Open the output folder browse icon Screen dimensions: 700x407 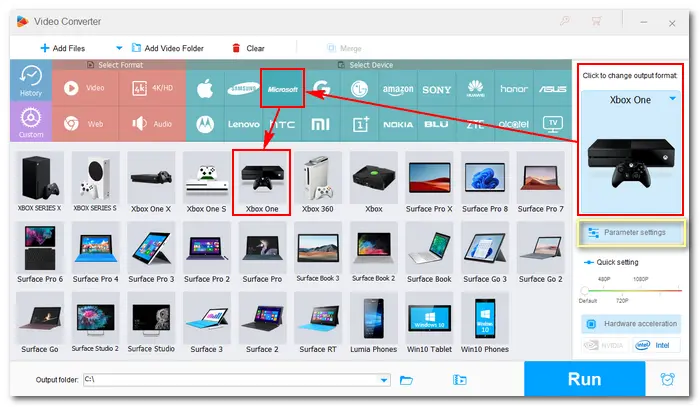pyautogui.click(x=406, y=380)
